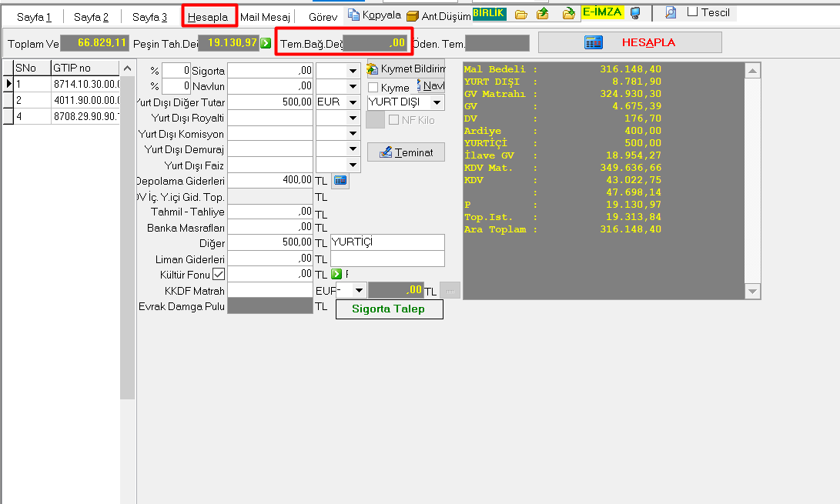This screenshot has height=504, width=840.
Task: Open the Sigorta currency dropdown
Action: coord(353,71)
